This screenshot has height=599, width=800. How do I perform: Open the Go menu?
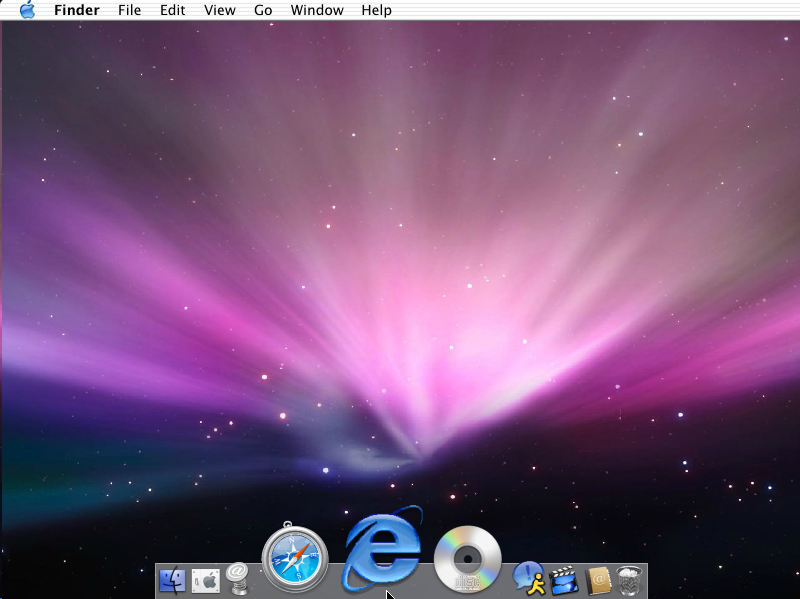tap(263, 10)
